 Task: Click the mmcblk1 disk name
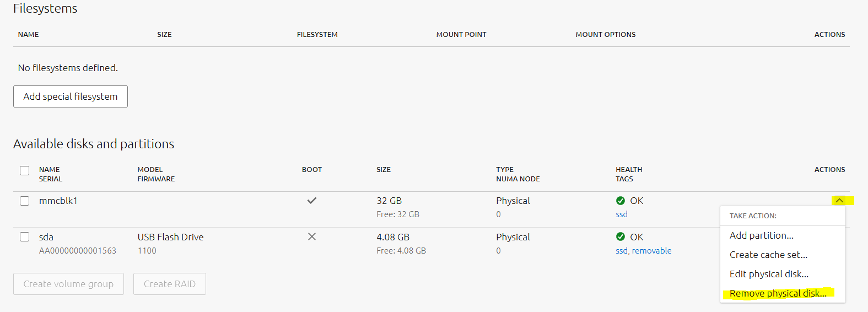[x=58, y=201]
